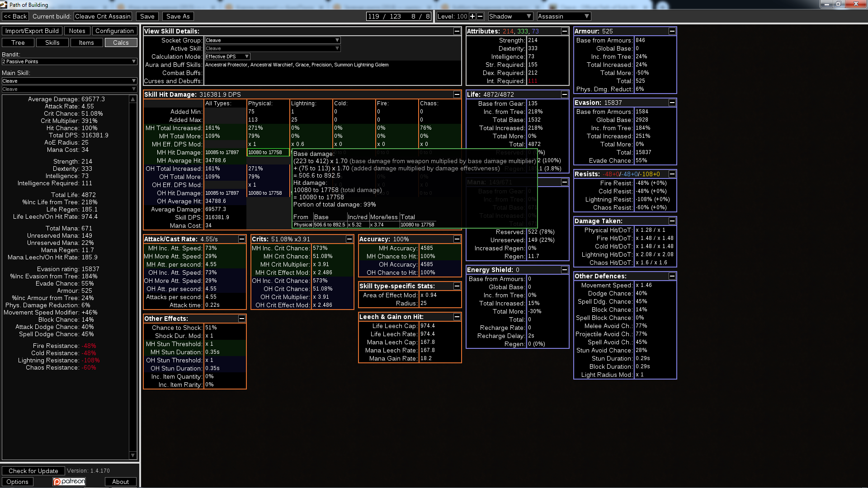Open the Assassin ascendancy dropdown
This screenshot has height=488, width=868.
click(564, 16)
